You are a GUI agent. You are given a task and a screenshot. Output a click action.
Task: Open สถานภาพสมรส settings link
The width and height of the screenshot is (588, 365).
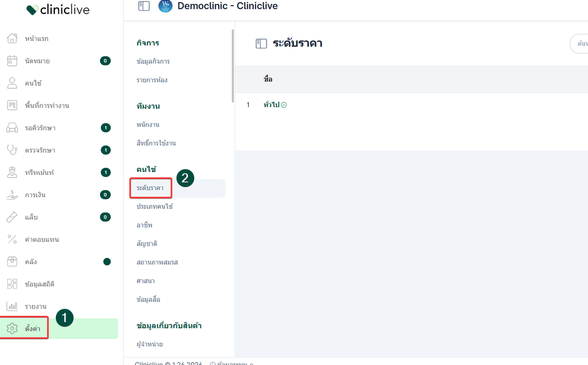(157, 262)
